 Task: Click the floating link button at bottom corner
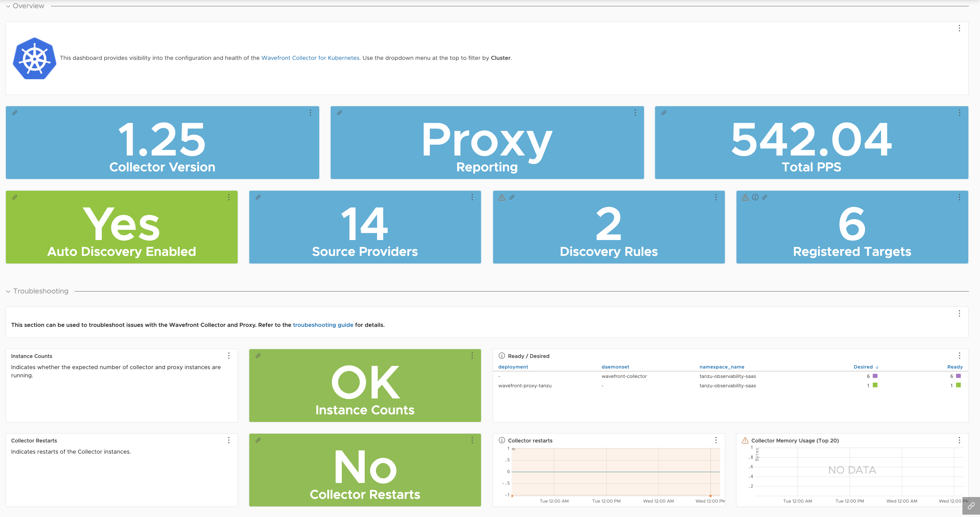point(971,506)
